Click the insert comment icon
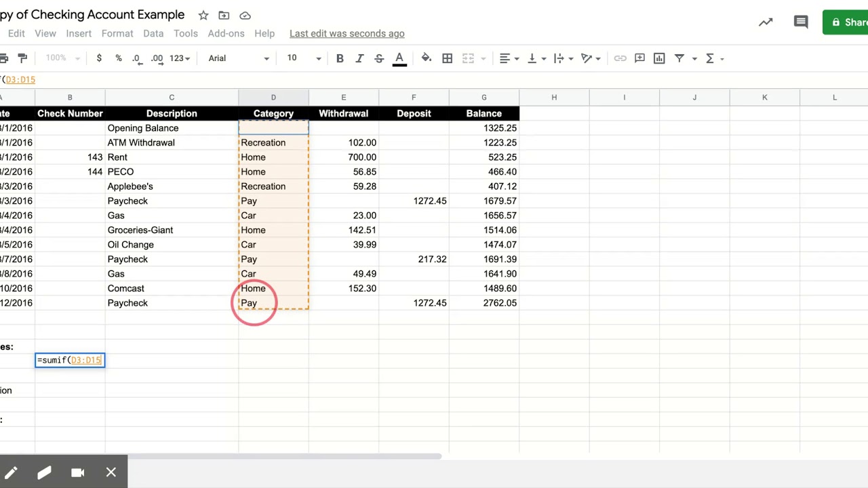 click(x=639, y=58)
